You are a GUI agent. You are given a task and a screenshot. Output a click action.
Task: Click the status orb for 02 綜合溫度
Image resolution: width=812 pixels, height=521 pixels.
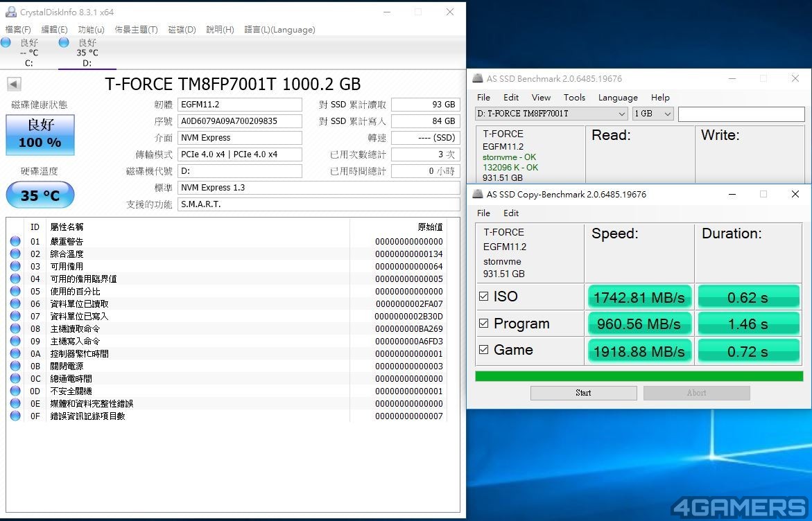(15, 254)
